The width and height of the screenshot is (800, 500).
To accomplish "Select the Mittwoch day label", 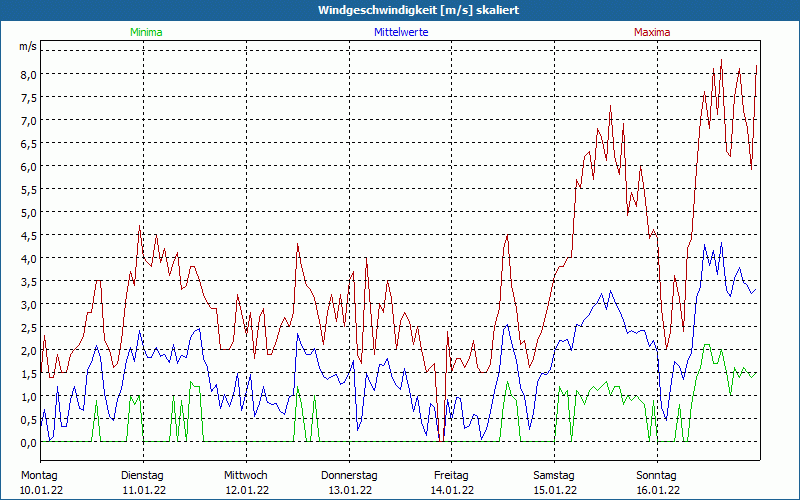I will (x=246, y=475).
